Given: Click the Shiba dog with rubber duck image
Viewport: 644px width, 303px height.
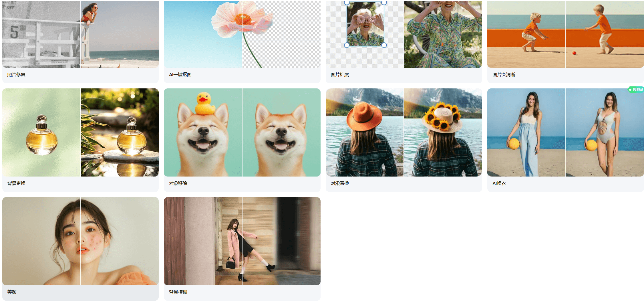Looking at the screenshot, I should [x=242, y=132].
